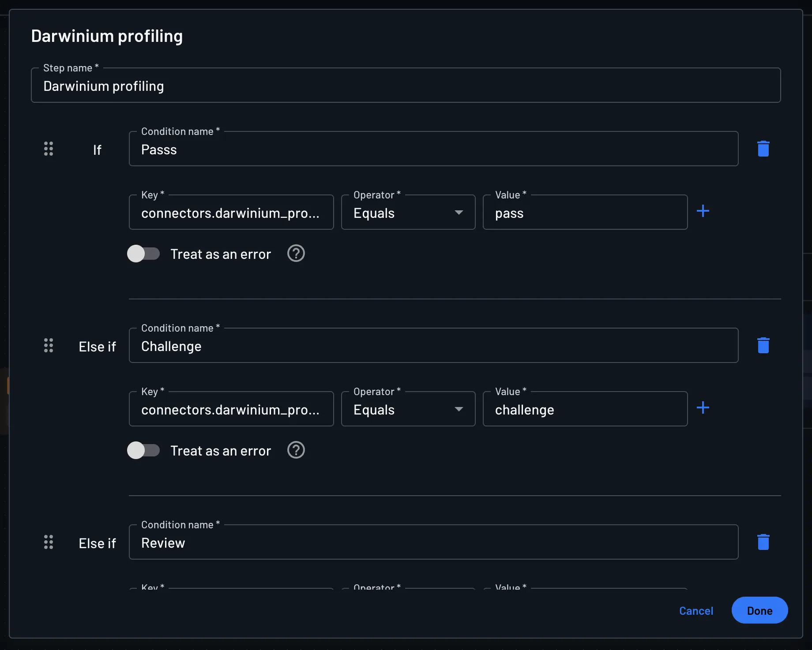The width and height of the screenshot is (812, 650).
Task: Delete the Challenge condition with trash icon
Action: pos(763,346)
